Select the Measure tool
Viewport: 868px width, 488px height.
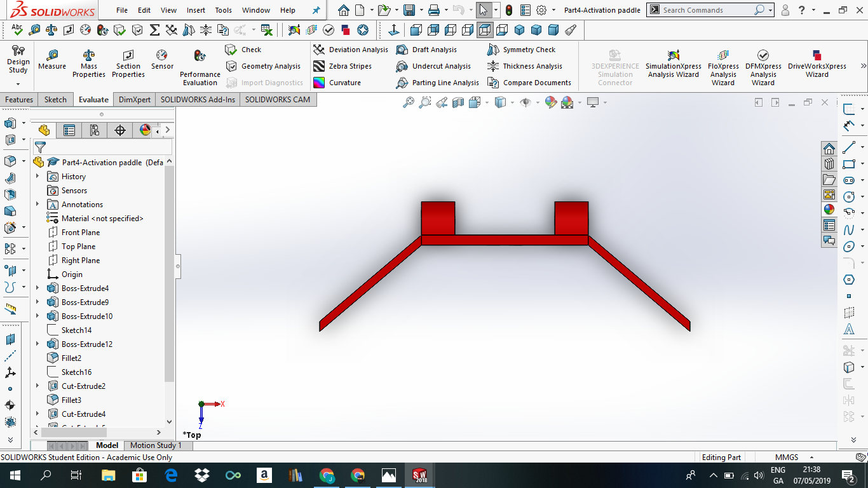(x=52, y=60)
